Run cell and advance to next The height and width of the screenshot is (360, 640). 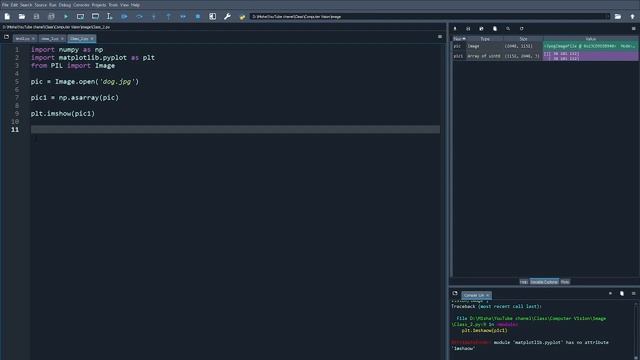coord(95,17)
